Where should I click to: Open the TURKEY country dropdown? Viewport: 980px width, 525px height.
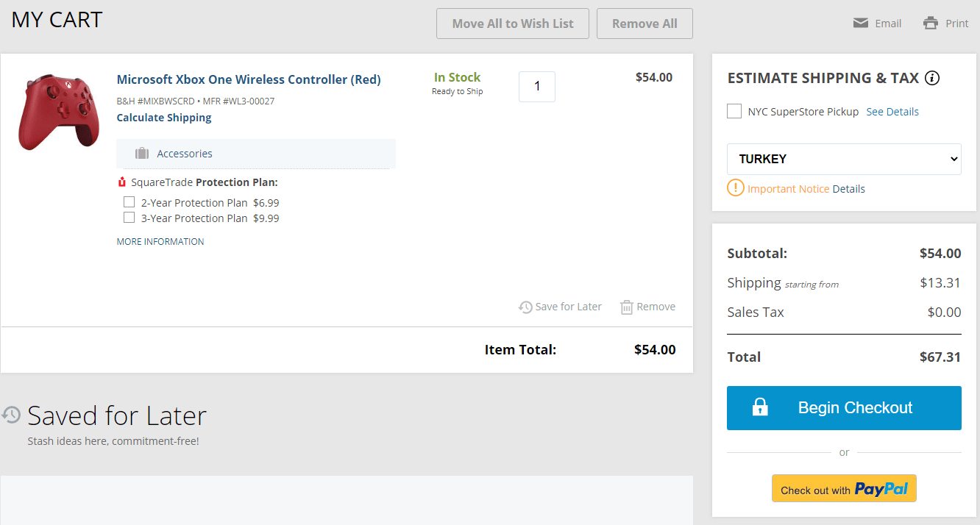[x=844, y=159]
